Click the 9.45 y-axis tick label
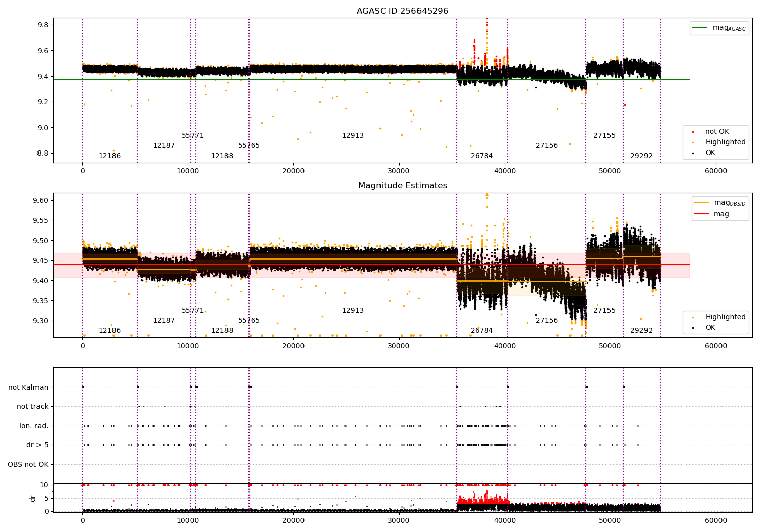This screenshot has height=532, width=760. [x=42, y=261]
